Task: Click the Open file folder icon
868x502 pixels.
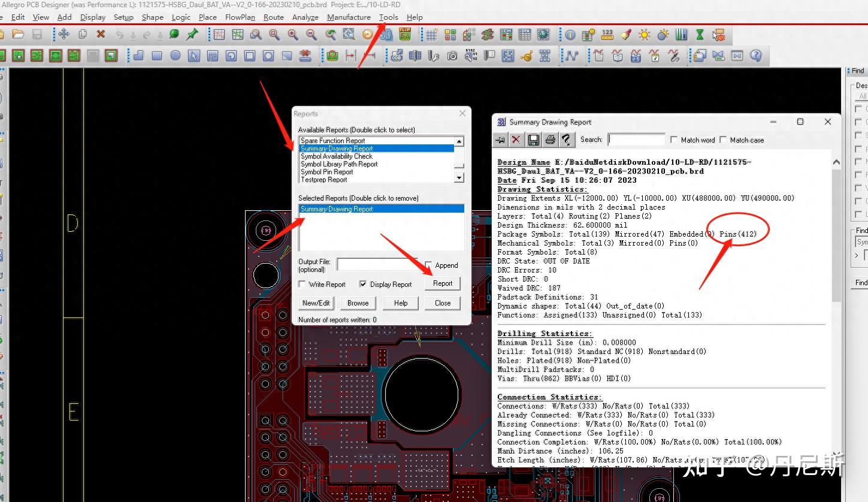Action: (18, 34)
